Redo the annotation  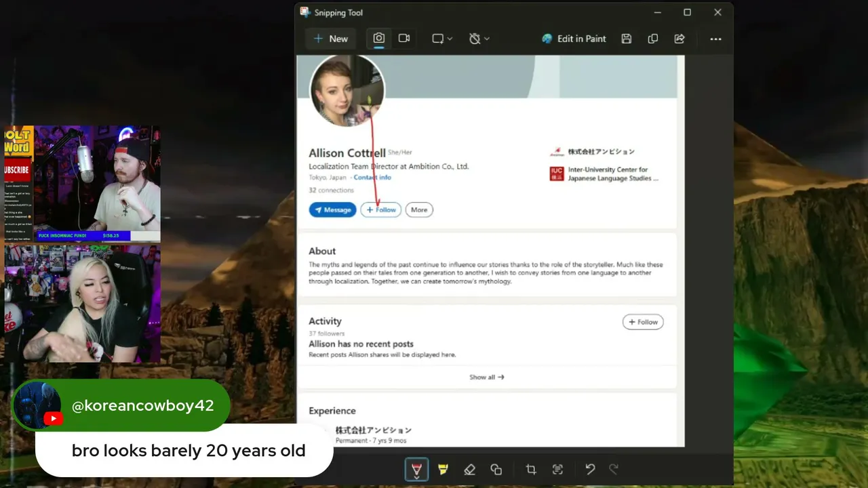(x=614, y=469)
